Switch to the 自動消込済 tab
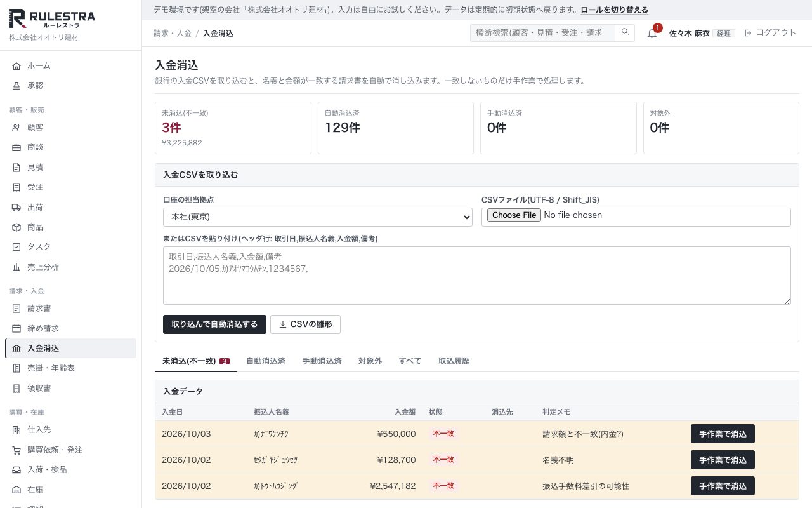The height and width of the screenshot is (508, 812). point(266,361)
